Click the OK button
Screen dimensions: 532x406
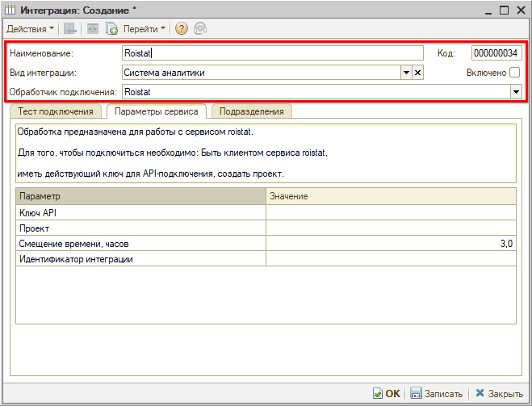pyautogui.click(x=387, y=393)
